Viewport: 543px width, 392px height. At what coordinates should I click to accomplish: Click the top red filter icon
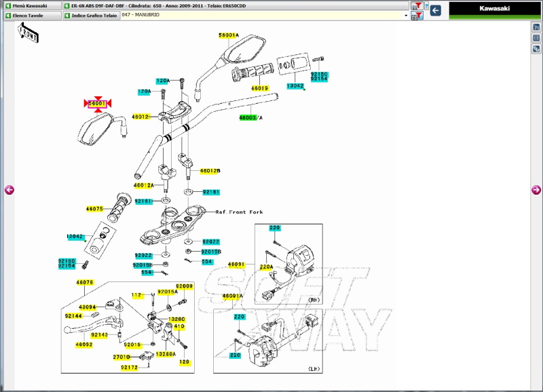coord(418,5)
